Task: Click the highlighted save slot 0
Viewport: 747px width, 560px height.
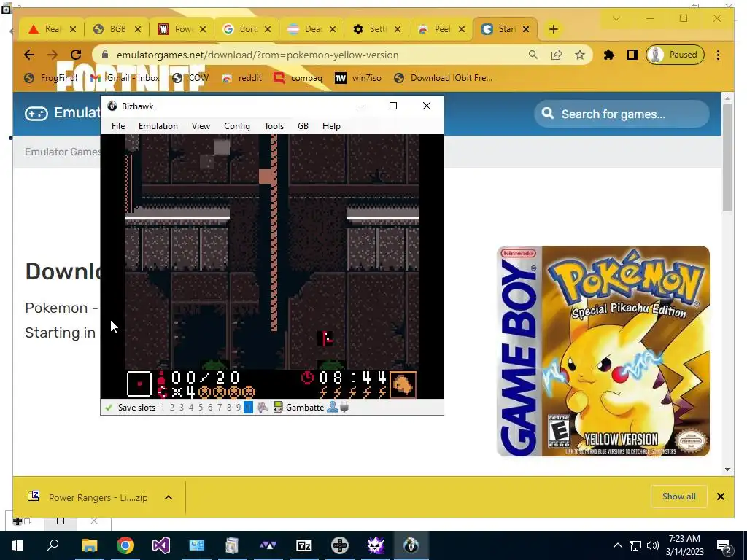Action: click(248, 408)
